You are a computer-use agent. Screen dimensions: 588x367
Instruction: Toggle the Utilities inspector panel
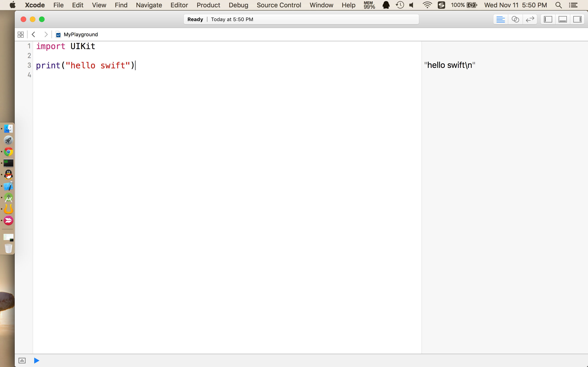[x=577, y=19]
